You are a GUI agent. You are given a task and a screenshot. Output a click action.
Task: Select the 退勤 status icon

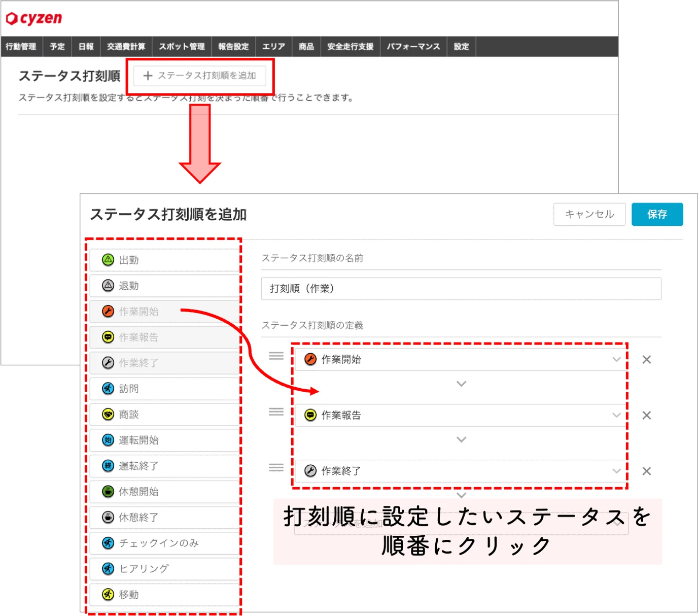(108, 286)
